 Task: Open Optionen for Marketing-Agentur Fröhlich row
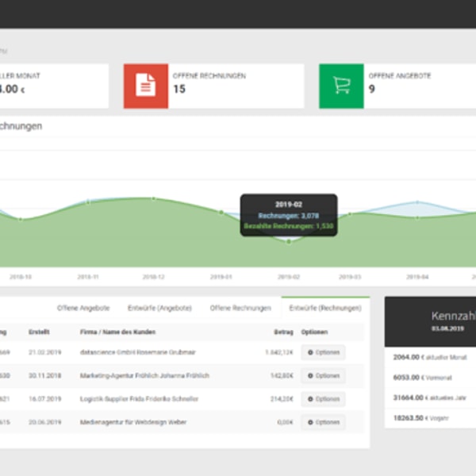[x=324, y=376]
